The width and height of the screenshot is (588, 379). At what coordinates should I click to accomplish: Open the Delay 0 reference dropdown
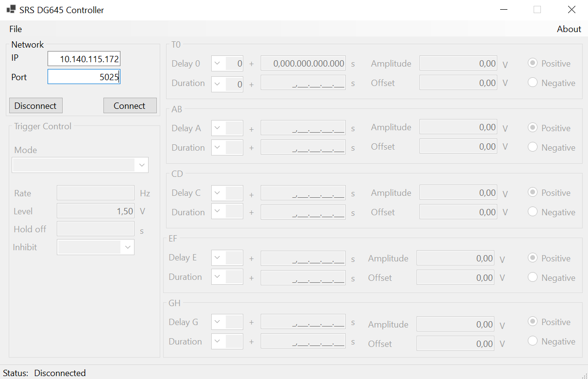pyautogui.click(x=227, y=63)
